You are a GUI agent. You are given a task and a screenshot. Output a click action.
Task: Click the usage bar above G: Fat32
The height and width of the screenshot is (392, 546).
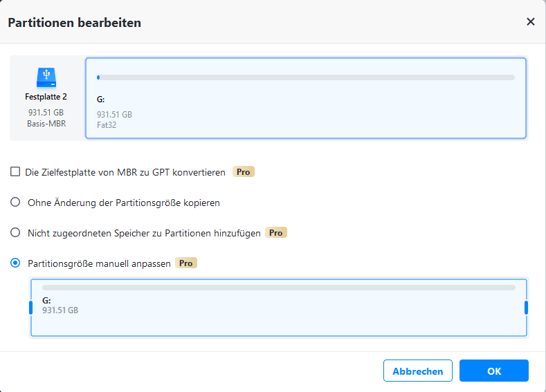[305, 77]
